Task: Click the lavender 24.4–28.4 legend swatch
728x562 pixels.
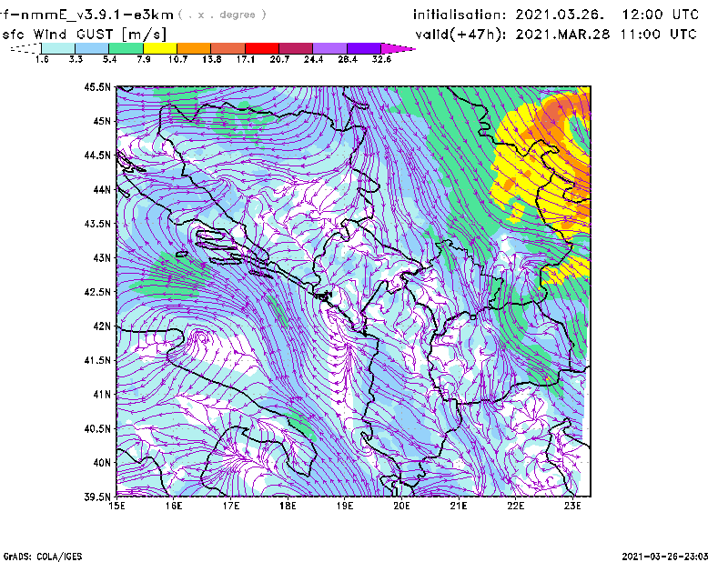Action: pyautogui.click(x=329, y=48)
